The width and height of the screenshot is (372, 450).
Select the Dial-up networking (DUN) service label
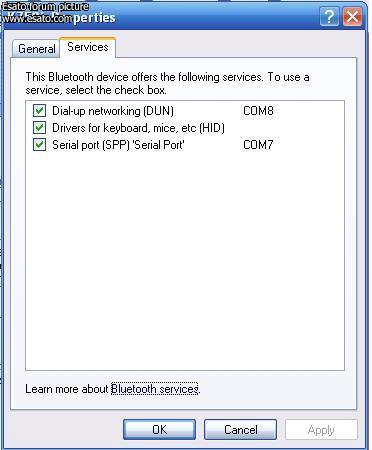click(113, 111)
